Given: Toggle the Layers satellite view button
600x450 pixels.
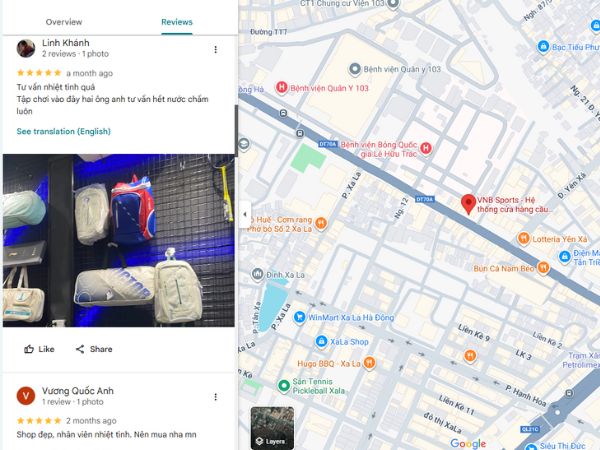Looking at the screenshot, I should pyautogui.click(x=272, y=428).
